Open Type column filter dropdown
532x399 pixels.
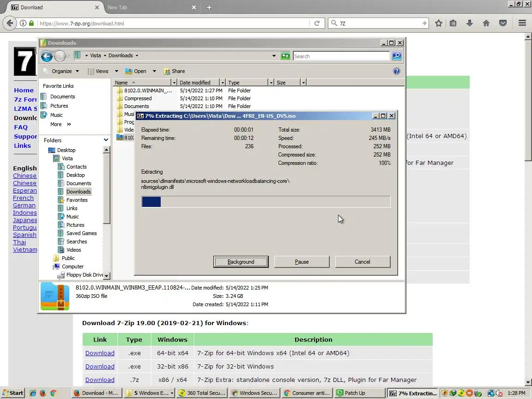271,83
